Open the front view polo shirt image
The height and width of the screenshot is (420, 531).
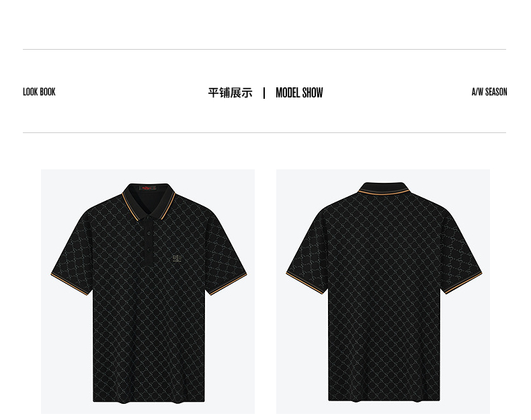pos(148,292)
